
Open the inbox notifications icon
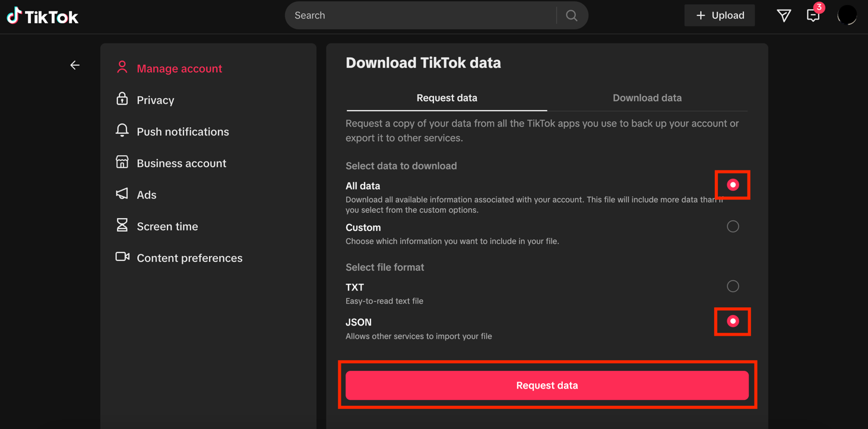coord(813,15)
